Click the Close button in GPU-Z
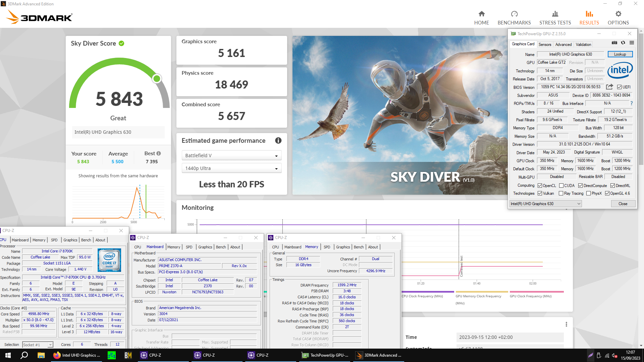The width and height of the screenshot is (644, 362). (623, 204)
